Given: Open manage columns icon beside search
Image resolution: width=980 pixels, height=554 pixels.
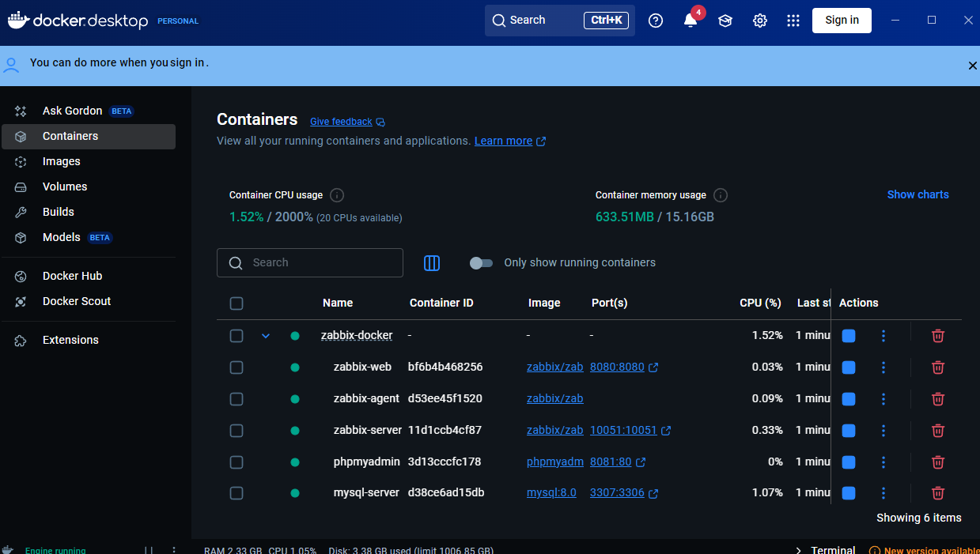Looking at the screenshot, I should click(x=432, y=263).
